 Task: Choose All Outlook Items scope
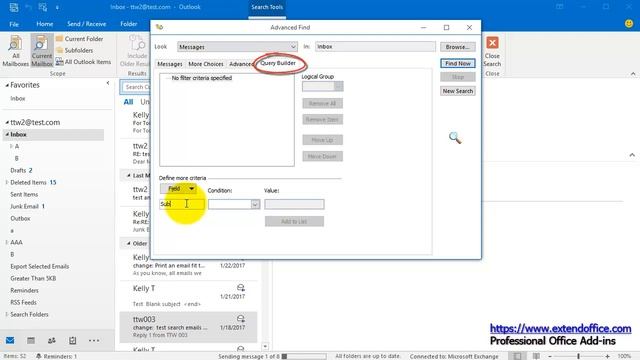83,62
